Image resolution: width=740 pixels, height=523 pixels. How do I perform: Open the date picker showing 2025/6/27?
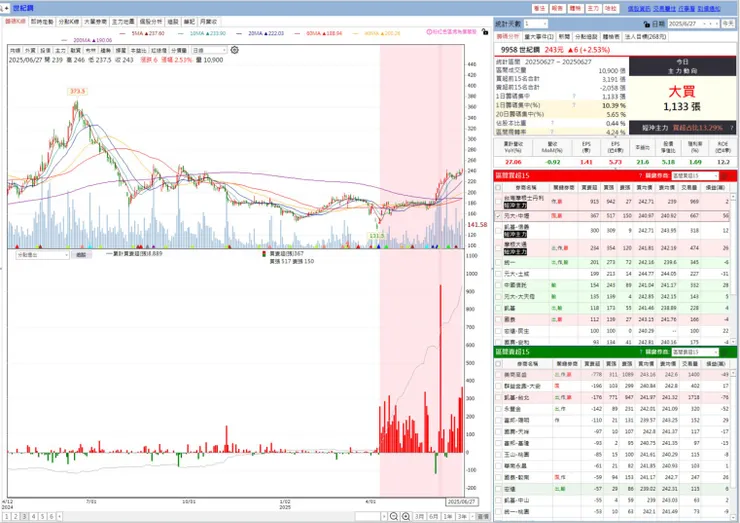click(694, 24)
